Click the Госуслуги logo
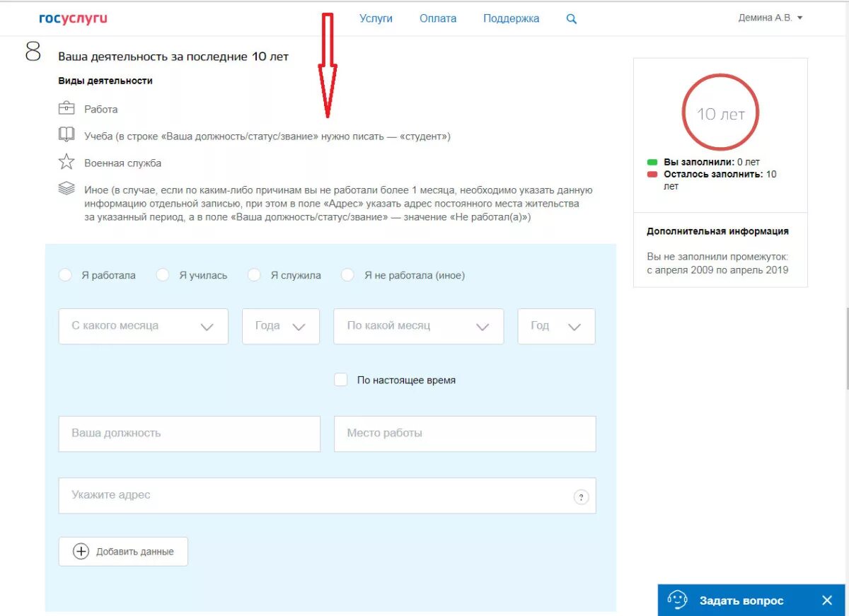The height and width of the screenshot is (616, 849). (73, 18)
